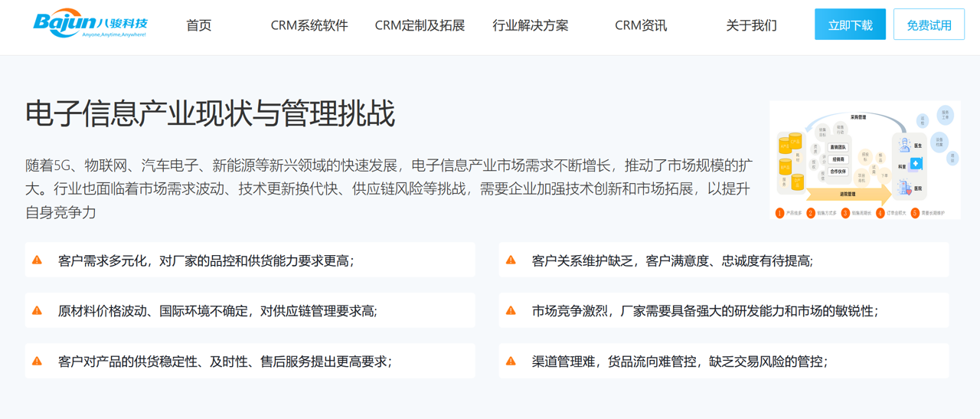980x419 pixels.
Task: Click warning icon beside 原材料价格波动
Action: (37, 311)
